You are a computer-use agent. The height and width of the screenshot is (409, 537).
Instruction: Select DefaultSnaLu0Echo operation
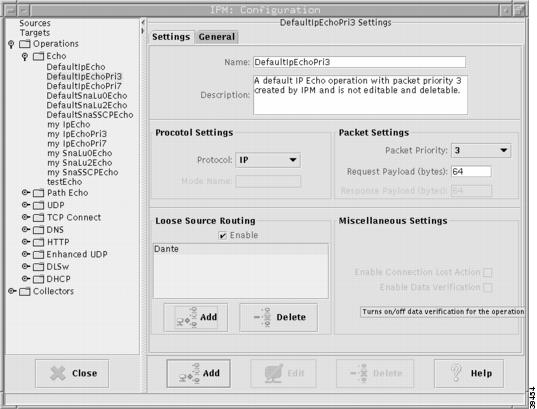(x=87, y=96)
